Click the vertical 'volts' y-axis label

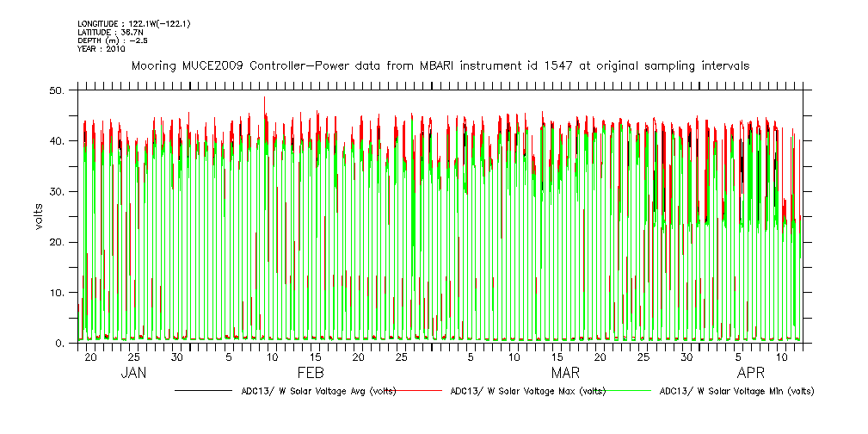(39, 216)
